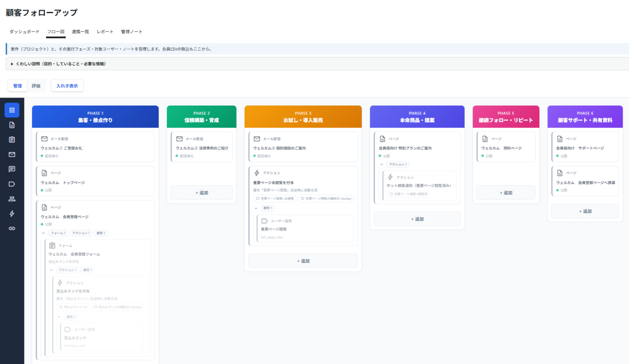Click the Phase 1 集客・接点作り header
The width and height of the screenshot is (629, 364).
click(x=95, y=117)
